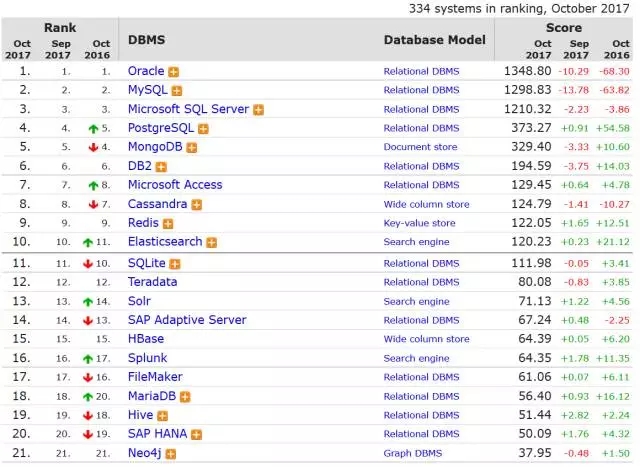Click the orange plus icon after PostgreSQL

pyautogui.click(x=203, y=129)
